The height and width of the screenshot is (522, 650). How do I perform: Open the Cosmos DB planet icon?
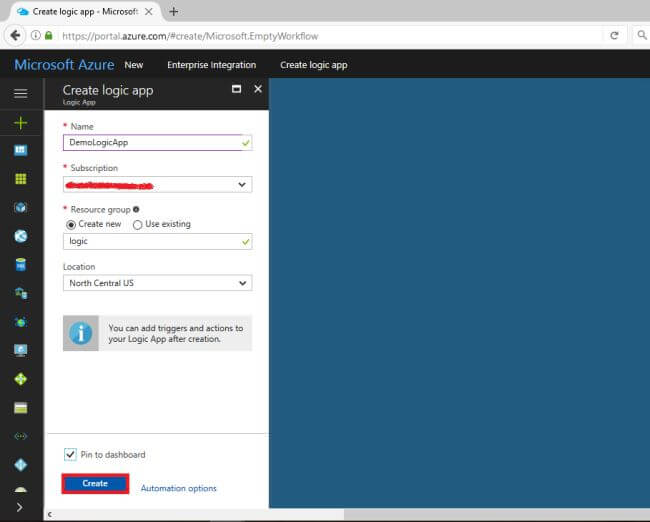click(x=20, y=322)
